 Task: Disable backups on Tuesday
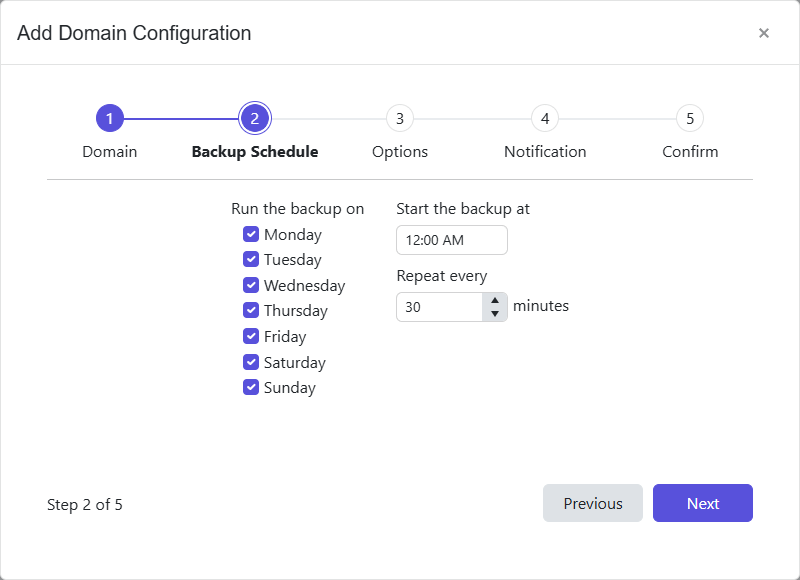click(250, 259)
